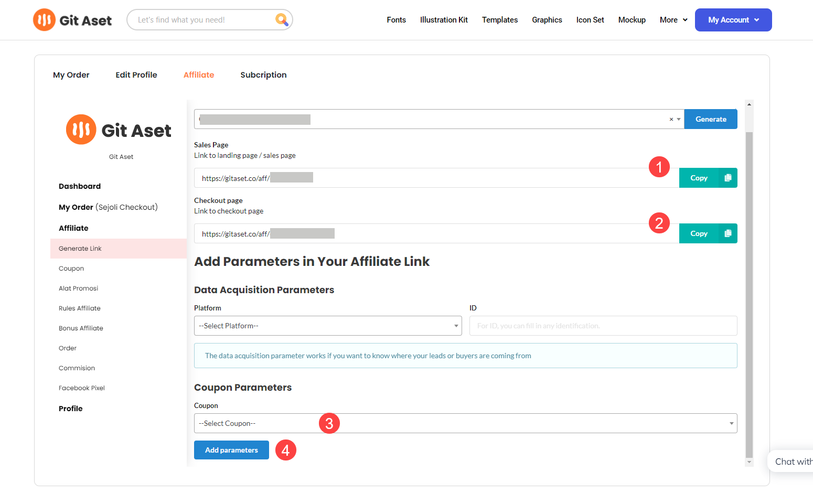Open Facebook Pixel in the sidebar
Screen dimensions: 813x504
(x=82, y=388)
